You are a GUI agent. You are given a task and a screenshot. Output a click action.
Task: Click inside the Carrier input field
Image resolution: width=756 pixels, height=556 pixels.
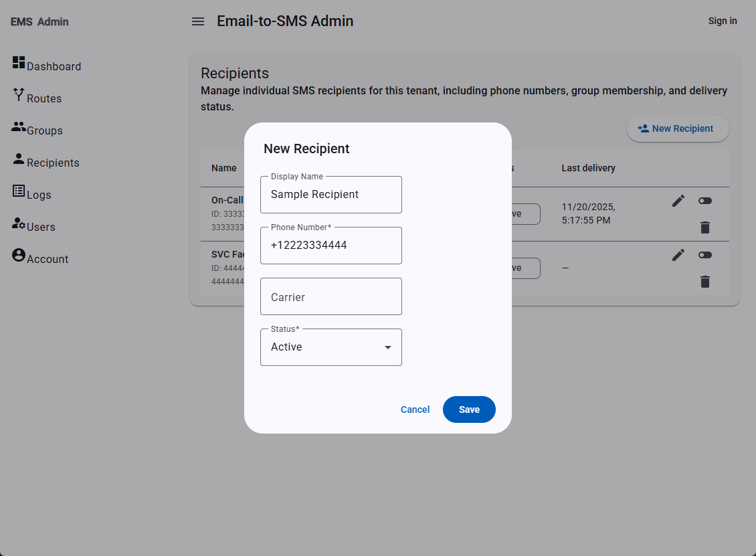coord(331,296)
